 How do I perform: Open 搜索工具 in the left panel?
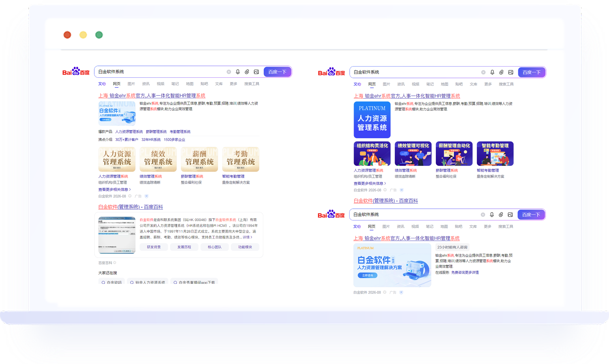[x=252, y=84]
